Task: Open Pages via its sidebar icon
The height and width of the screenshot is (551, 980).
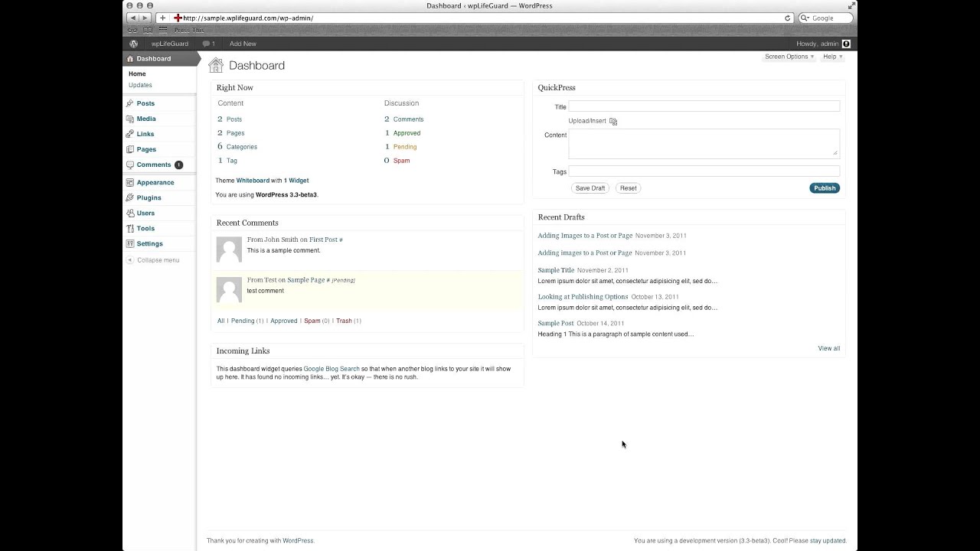Action: click(x=130, y=149)
